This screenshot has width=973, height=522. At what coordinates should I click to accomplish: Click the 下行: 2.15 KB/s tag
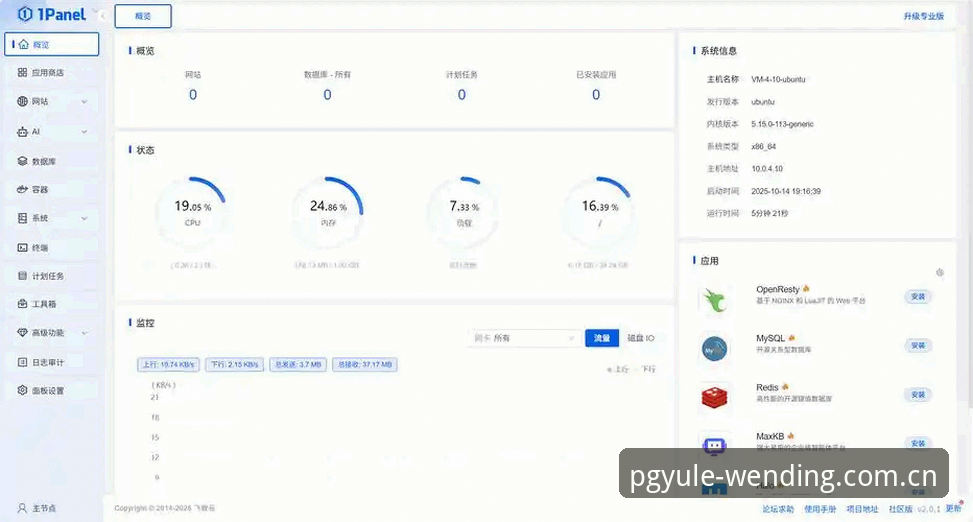coord(235,365)
